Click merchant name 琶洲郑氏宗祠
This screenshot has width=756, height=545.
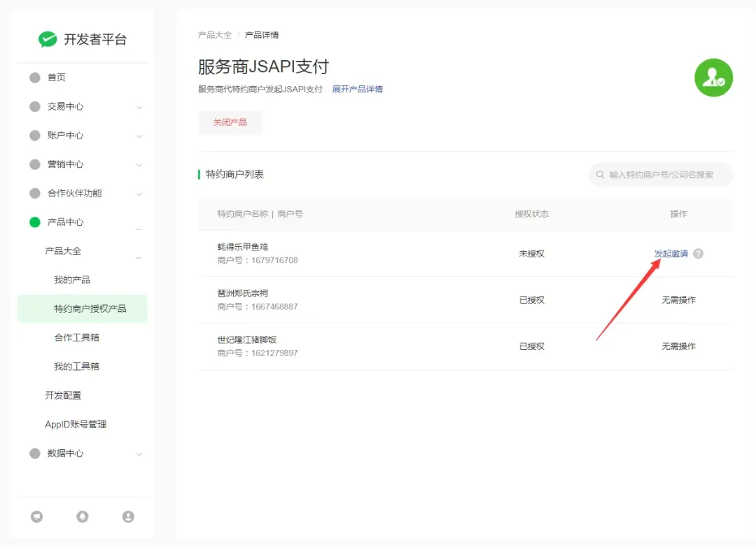click(x=242, y=293)
